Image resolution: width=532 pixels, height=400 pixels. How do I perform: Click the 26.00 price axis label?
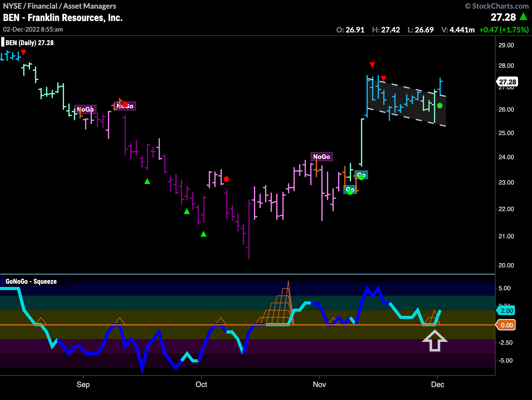pyautogui.click(x=506, y=109)
